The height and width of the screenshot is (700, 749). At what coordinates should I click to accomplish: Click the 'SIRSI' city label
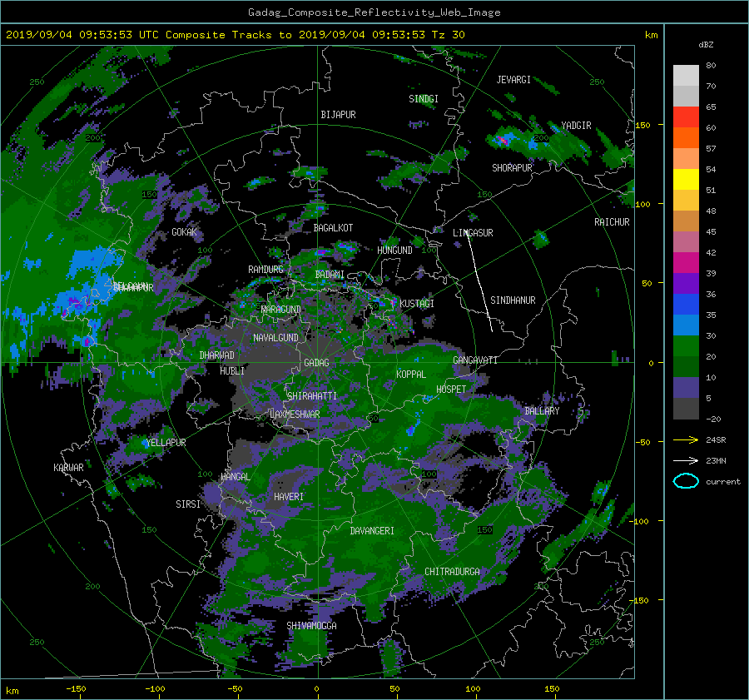188,504
